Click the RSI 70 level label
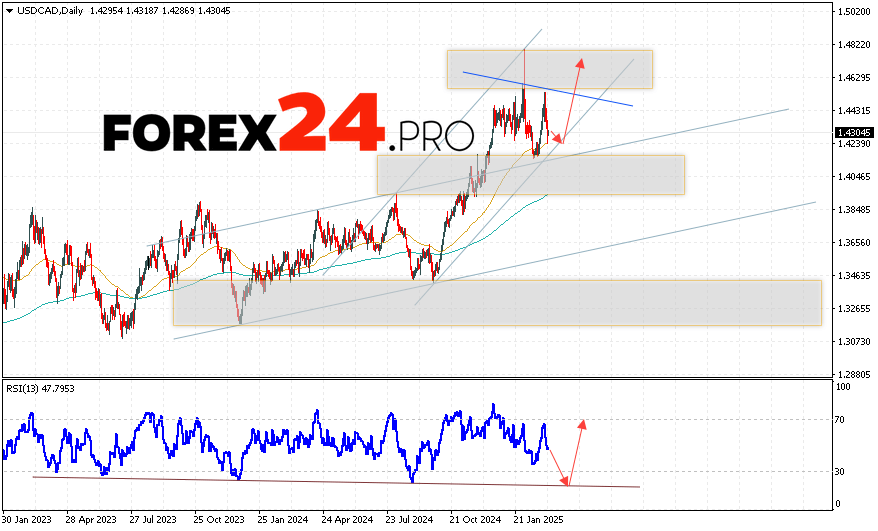Image resolution: width=878 pixels, height=531 pixels. point(843,421)
